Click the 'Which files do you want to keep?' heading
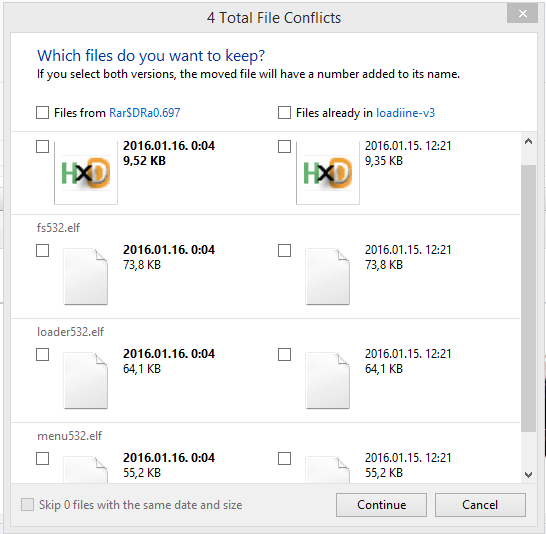 (151, 56)
